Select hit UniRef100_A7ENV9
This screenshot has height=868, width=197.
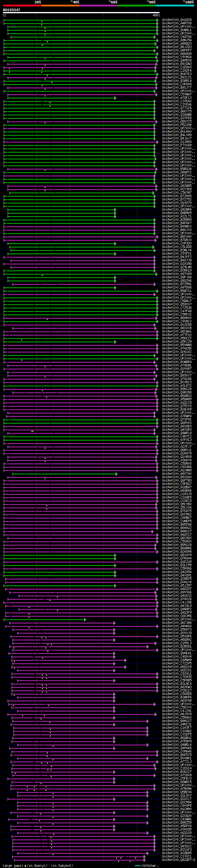(x=177, y=741)
